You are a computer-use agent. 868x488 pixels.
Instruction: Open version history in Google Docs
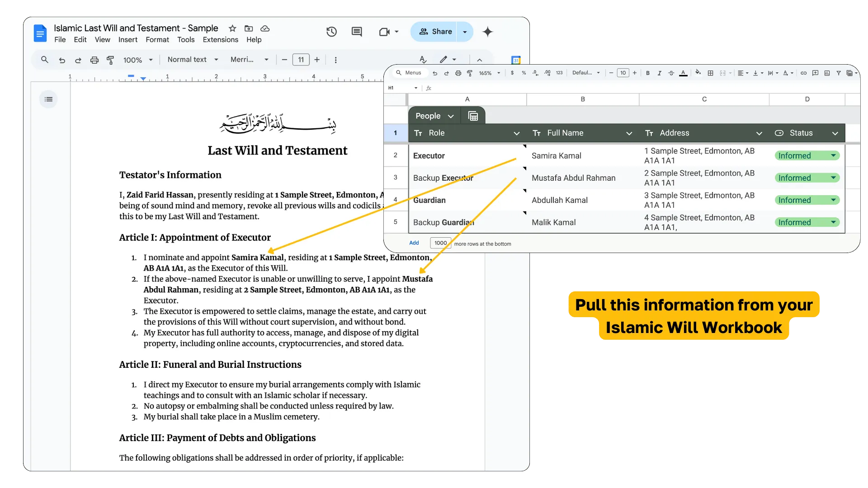[x=331, y=32]
